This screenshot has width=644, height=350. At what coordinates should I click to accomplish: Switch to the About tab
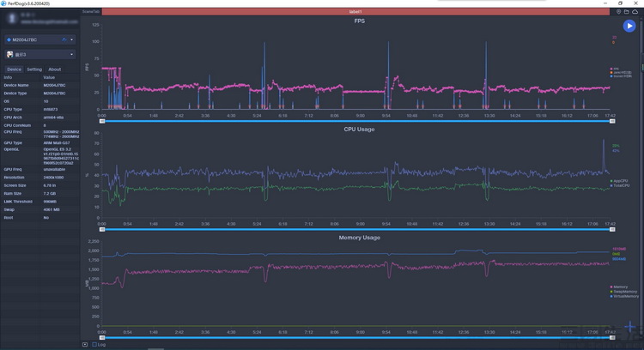(55, 69)
